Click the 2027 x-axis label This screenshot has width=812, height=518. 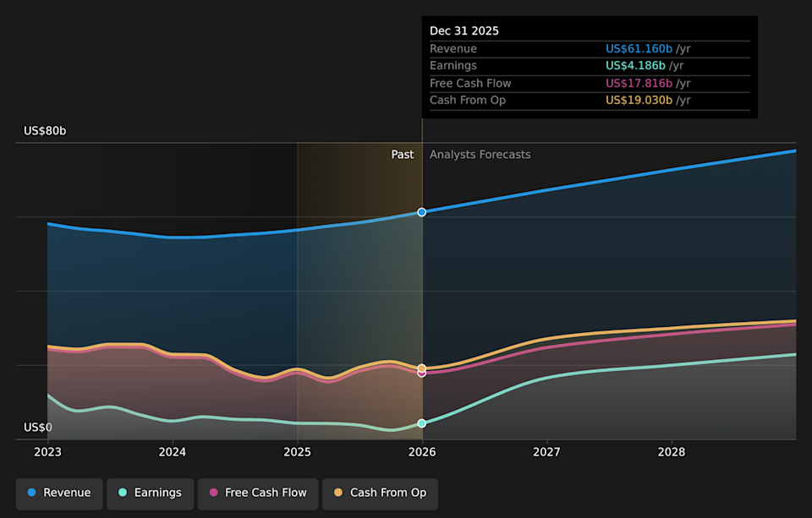(547, 451)
